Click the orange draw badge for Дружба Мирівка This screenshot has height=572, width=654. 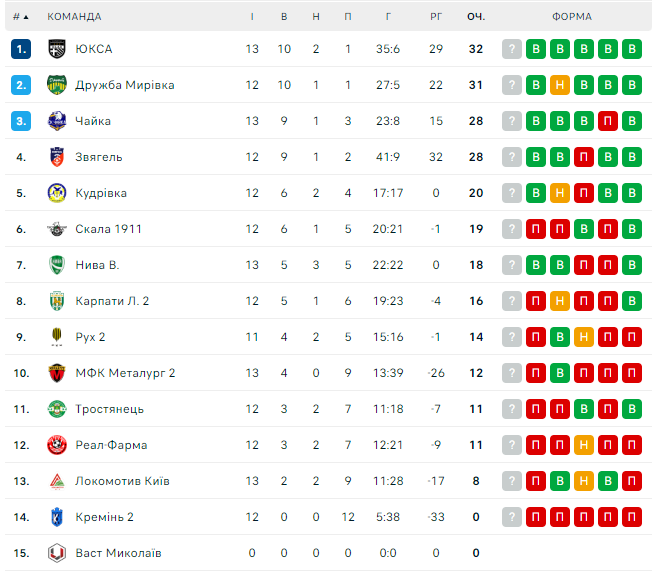559,85
